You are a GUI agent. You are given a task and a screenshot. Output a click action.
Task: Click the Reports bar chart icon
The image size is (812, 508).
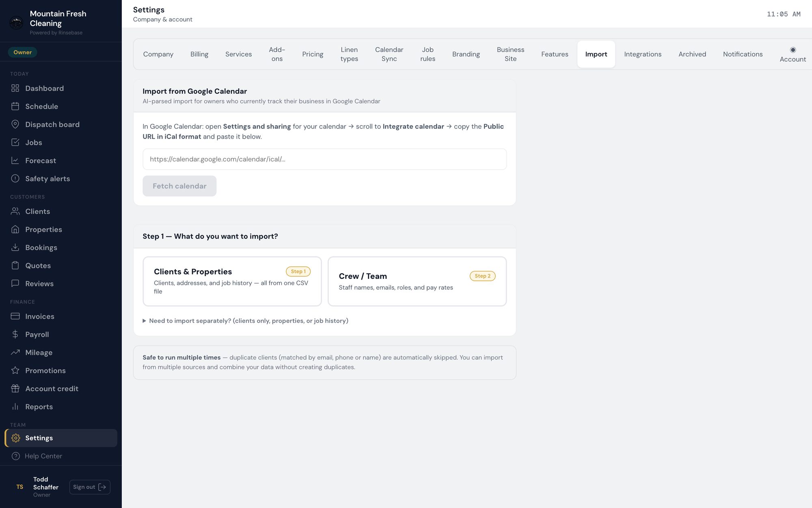click(15, 407)
